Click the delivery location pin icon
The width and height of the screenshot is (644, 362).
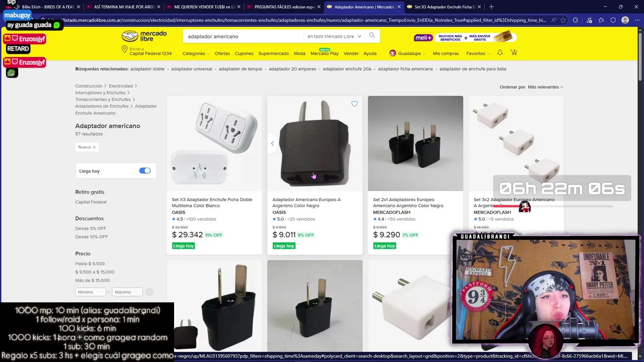124,50
